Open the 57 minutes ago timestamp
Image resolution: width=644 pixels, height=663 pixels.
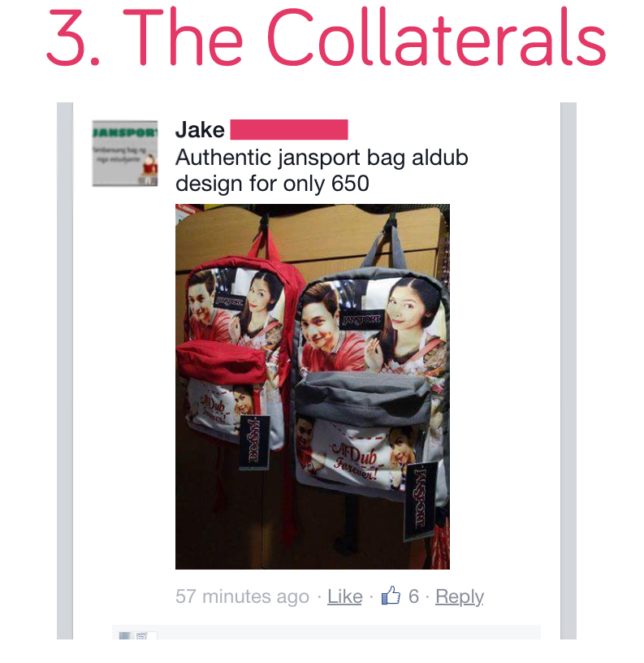tap(242, 596)
